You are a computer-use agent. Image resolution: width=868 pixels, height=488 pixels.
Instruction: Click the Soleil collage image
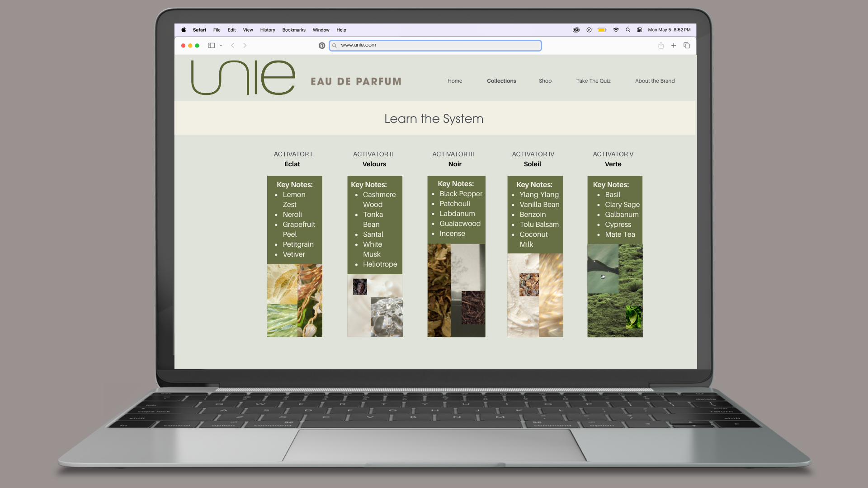(535, 295)
